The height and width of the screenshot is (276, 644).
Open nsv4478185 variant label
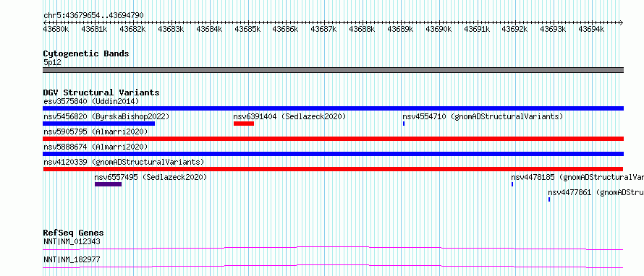[x=577, y=177]
